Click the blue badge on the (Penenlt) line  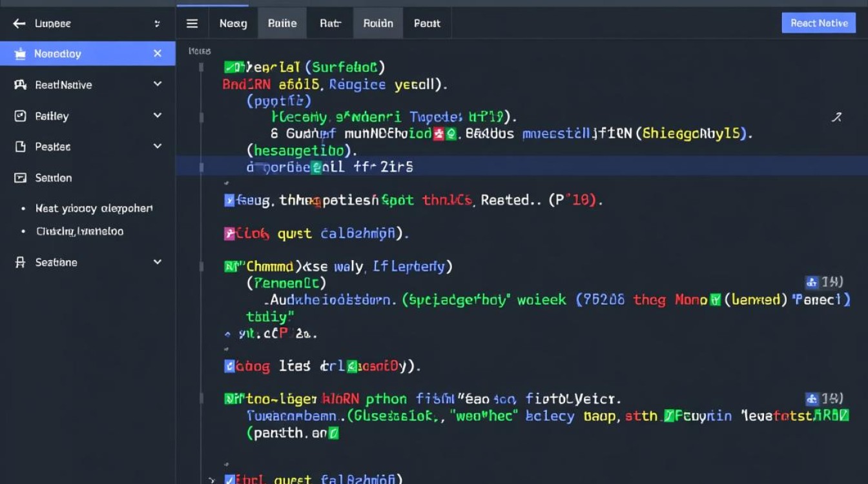[812, 282]
